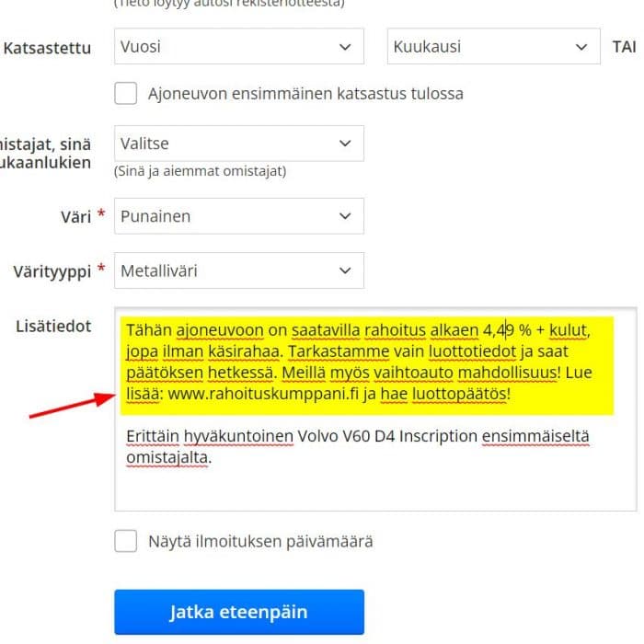Expand the dropdown showing Metalliväri
This screenshot has width=644, height=644.
(238, 270)
